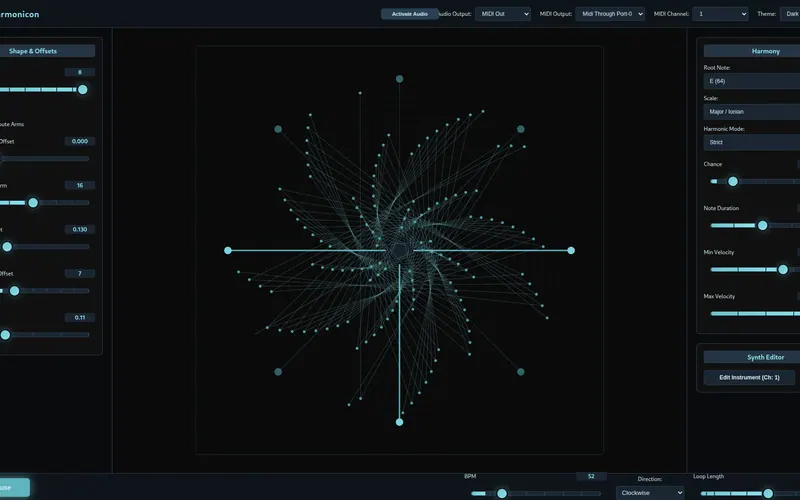
Task: Click the slider handle with value 8
Action: (x=83, y=90)
